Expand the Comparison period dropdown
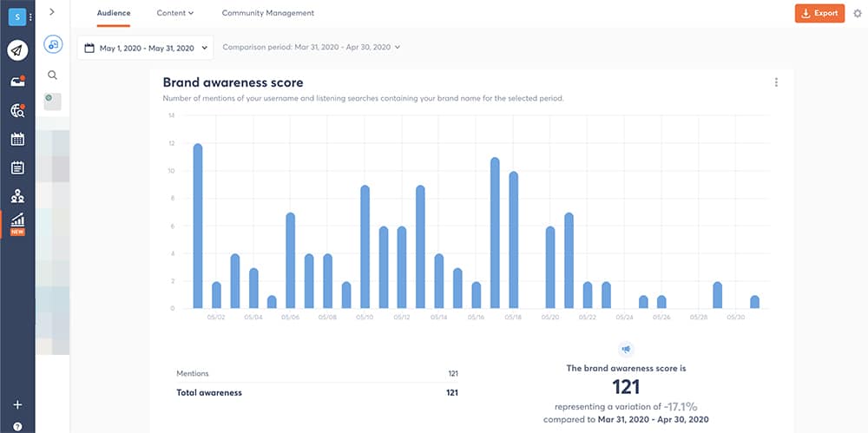Viewport: 868px width, 433px height. [x=311, y=47]
